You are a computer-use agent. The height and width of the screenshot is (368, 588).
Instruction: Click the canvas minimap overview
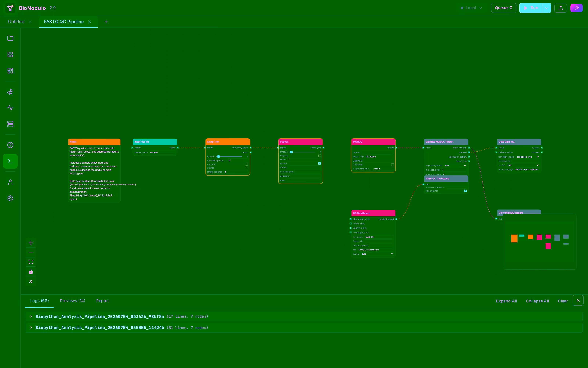click(540, 242)
